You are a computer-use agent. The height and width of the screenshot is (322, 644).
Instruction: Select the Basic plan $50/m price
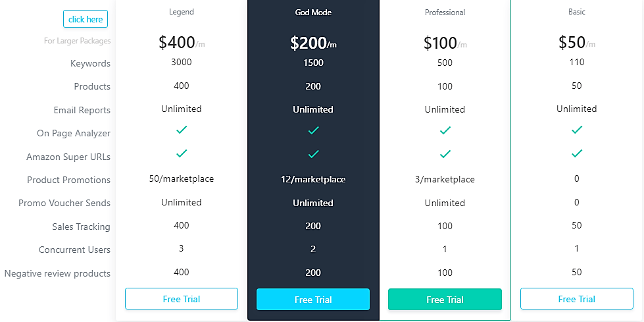click(577, 42)
